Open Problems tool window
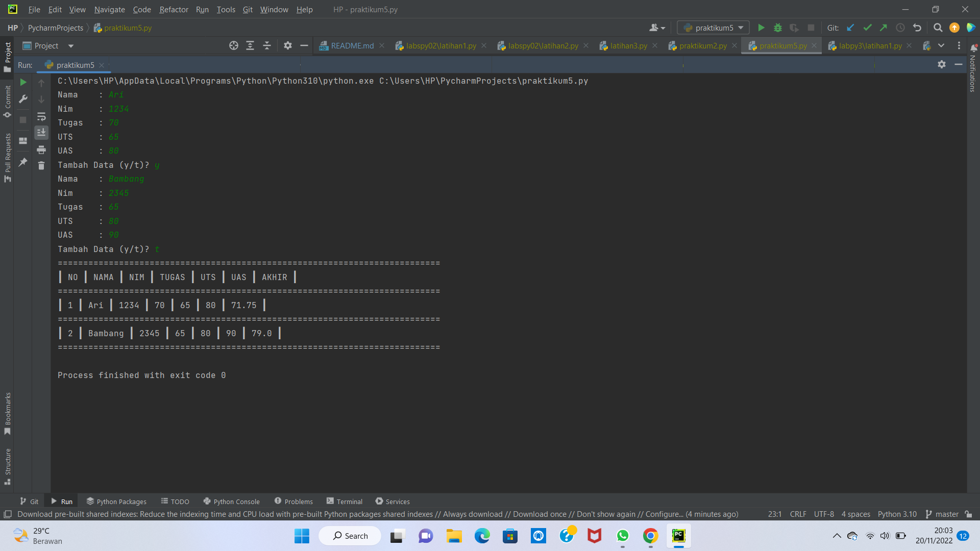Screen dimensions: 980x551 click(293, 502)
